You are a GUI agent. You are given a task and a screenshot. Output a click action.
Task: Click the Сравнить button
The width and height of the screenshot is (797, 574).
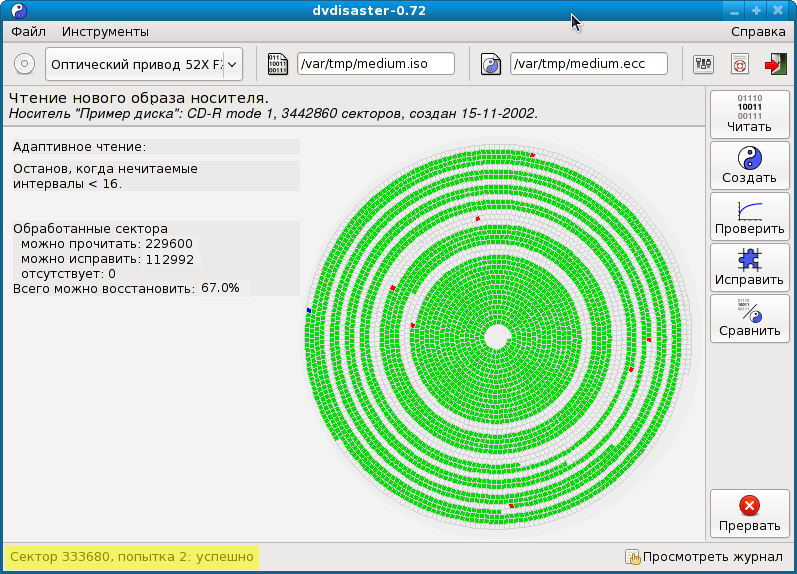(x=750, y=318)
